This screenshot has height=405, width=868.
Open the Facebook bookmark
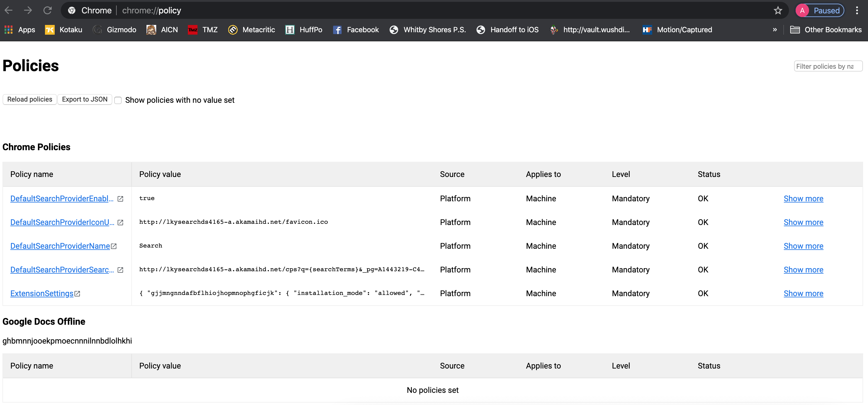click(x=356, y=30)
